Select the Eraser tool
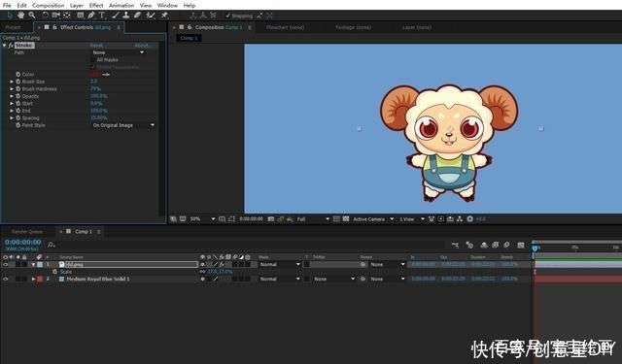622x364 pixels. [x=137, y=16]
